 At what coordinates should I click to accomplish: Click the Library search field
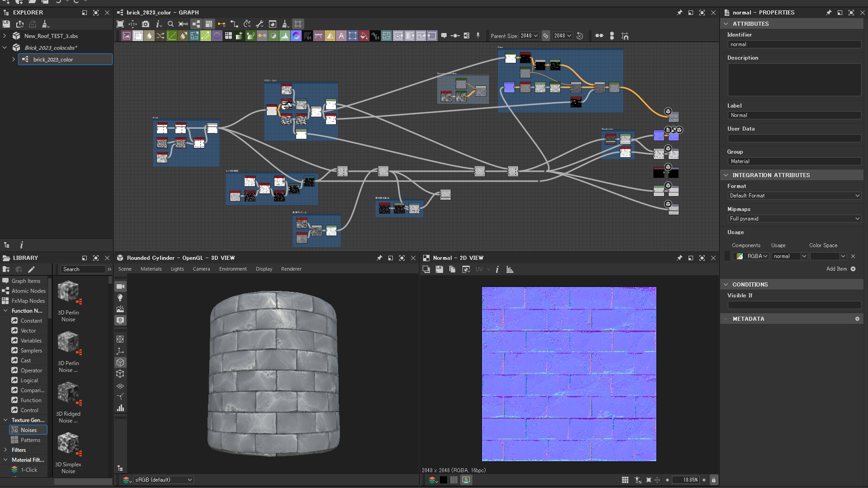[x=84, y=269]
